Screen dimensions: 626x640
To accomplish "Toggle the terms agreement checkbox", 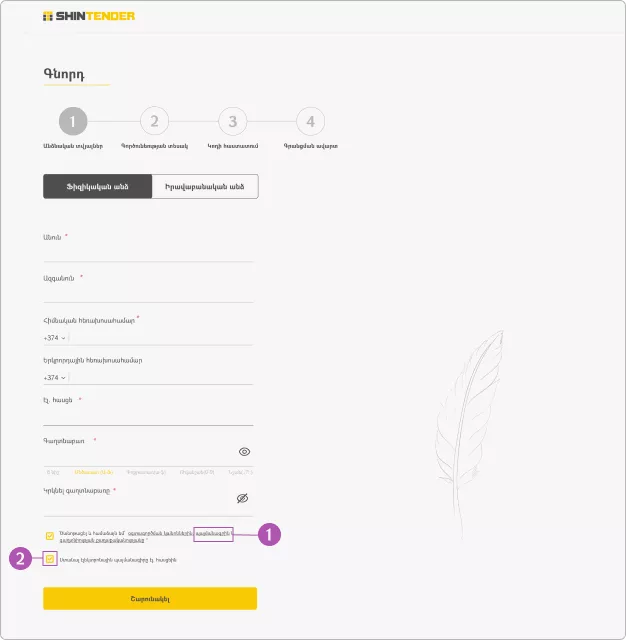I will pos(50,536).
